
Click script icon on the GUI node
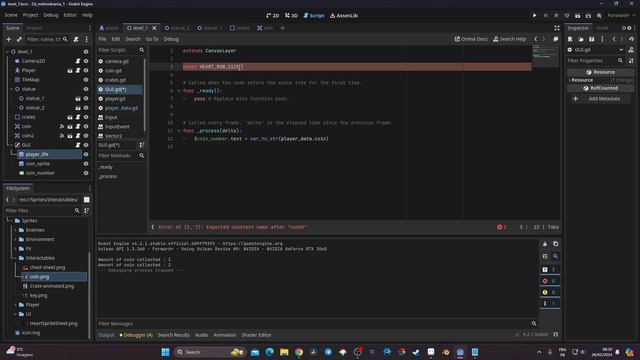(x=78, y=145)
